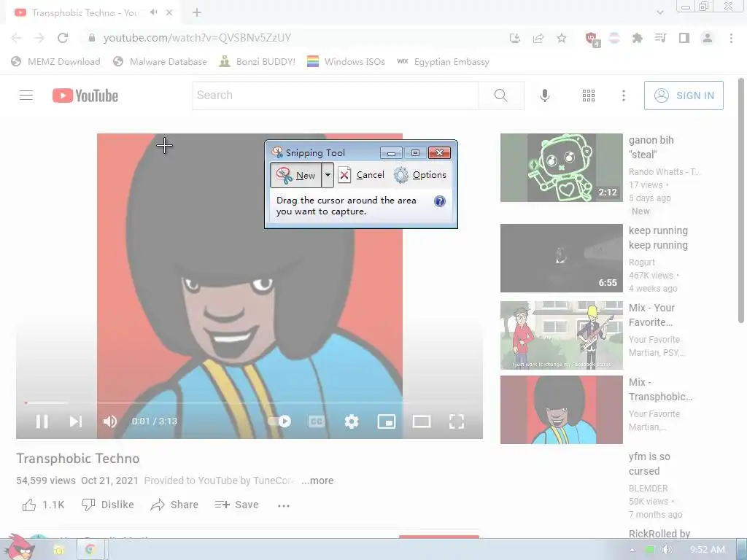Open media controls icon in toolbar

[660, 38]
